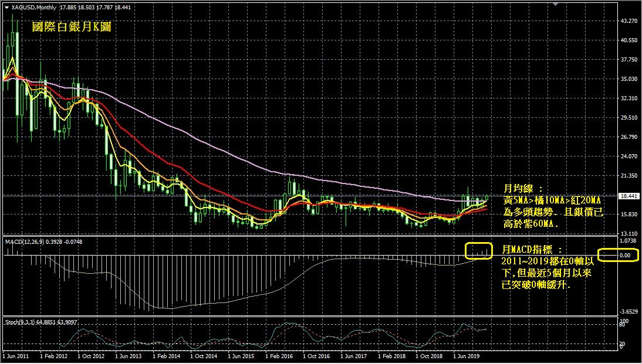Click the 1 Jun 2013 date label
This screenshot has width=642, height=364.
pos(128,356)
